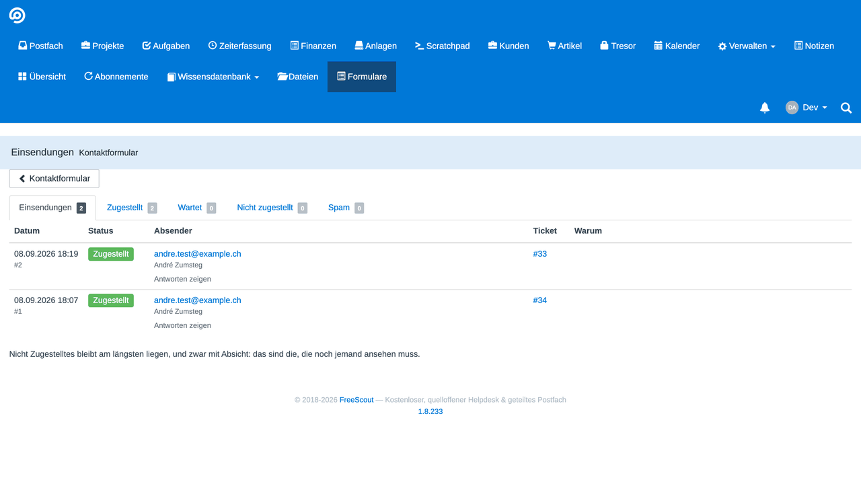This screenshot has width=861, height=504.
Task: Open Dateien files page
Action: pos(297,77)
